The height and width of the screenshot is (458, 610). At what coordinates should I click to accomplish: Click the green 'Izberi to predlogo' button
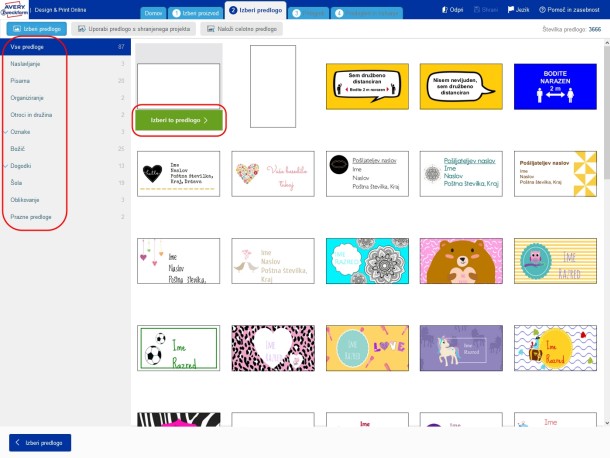(179, 120)
